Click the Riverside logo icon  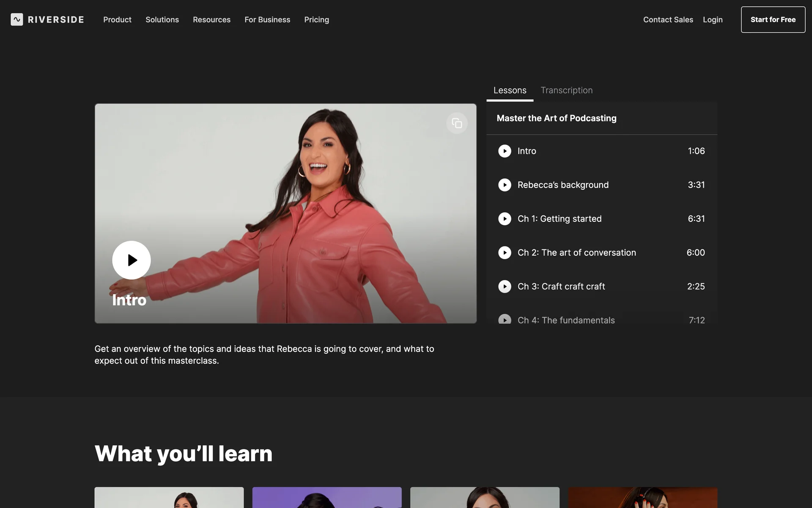coord(17,19)
